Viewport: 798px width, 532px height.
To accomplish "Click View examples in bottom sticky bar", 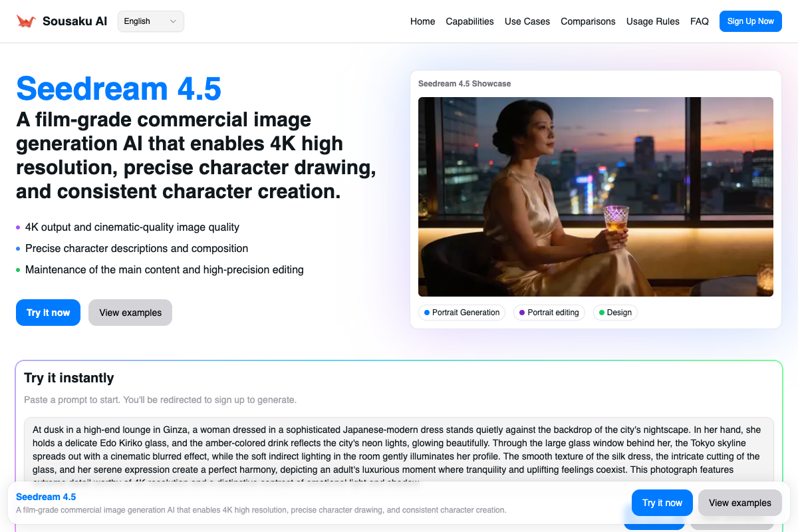I will coord(739,503).
